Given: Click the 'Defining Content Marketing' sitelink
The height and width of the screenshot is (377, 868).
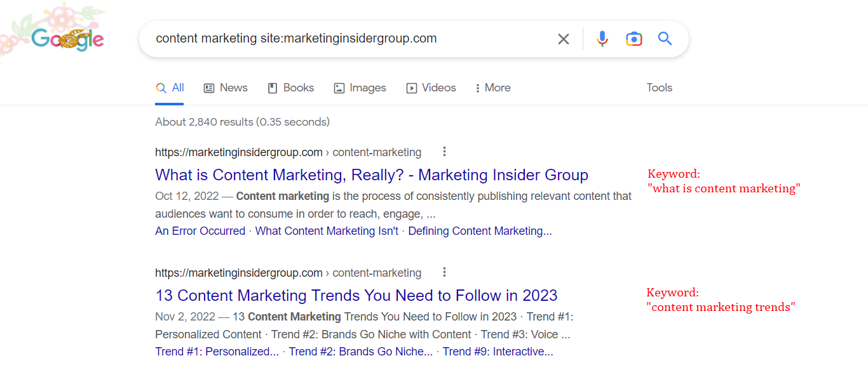Looking at the screenshot, I should (480, 230).
